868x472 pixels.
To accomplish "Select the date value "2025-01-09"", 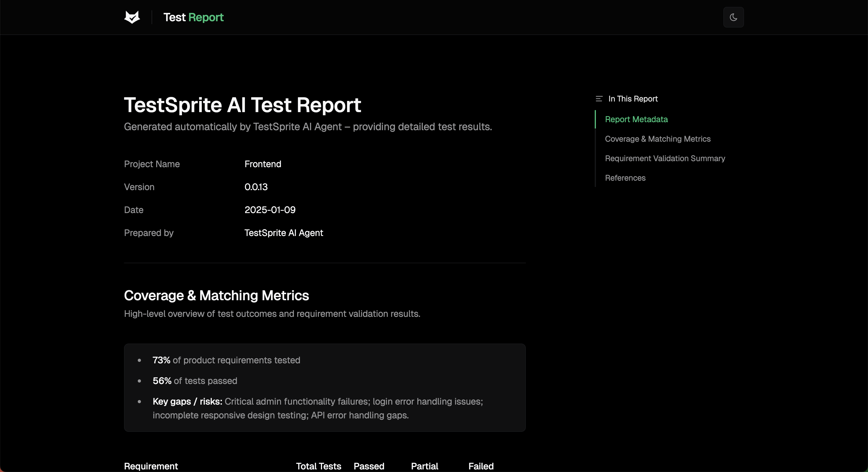I will [270, 210].
